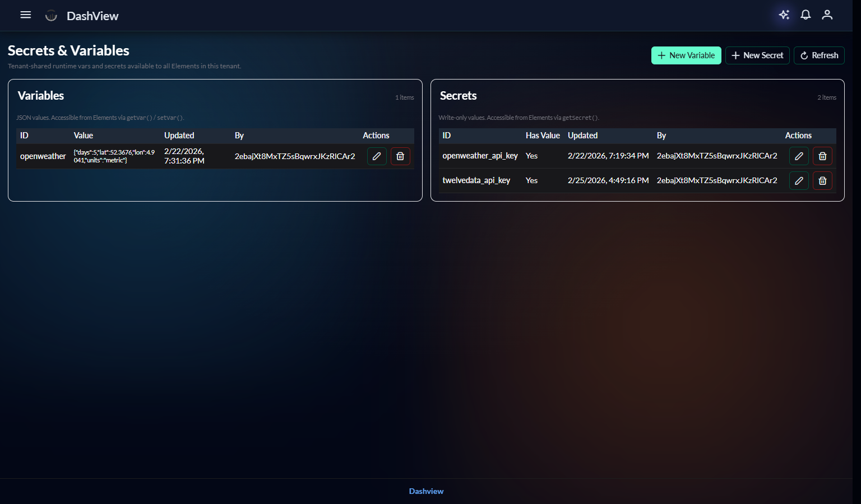The width and height of the screenshot is (861, 504).
Task: Refresh the secrets and variables list
Action: pos(819,55)
